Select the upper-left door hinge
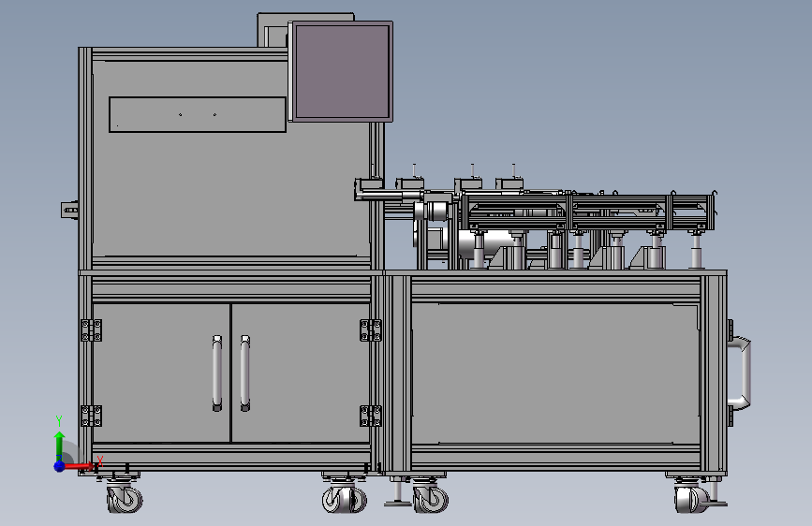Screen dimensions: 812x526 coord(91,330)
